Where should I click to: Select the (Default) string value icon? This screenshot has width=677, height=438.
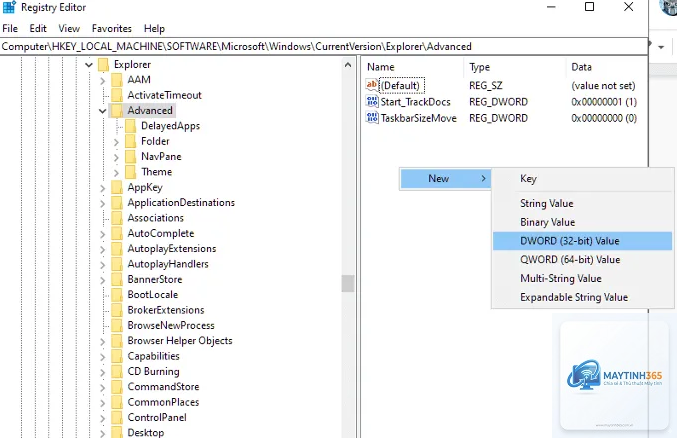372,85
